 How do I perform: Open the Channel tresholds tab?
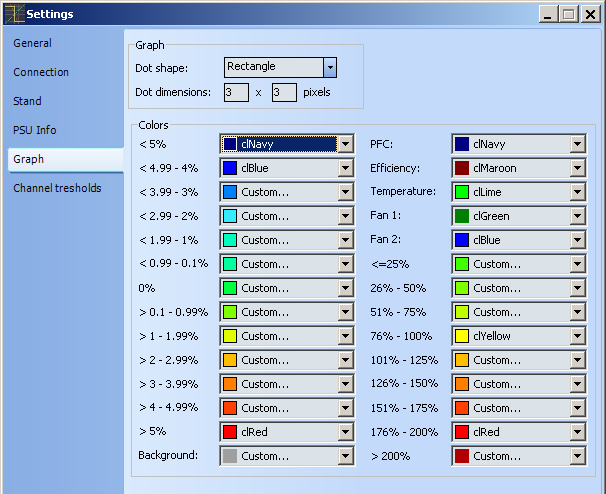click(x=57, y=188)
